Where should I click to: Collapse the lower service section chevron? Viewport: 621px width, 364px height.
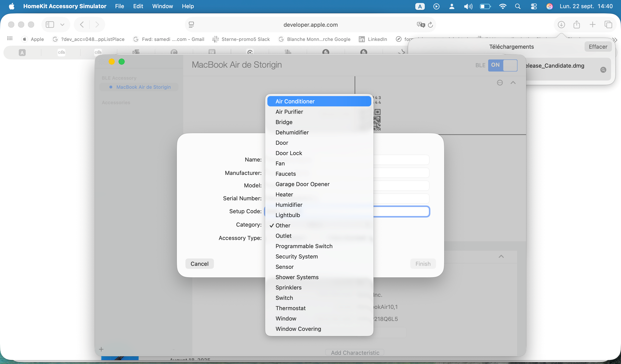(501, 257)
